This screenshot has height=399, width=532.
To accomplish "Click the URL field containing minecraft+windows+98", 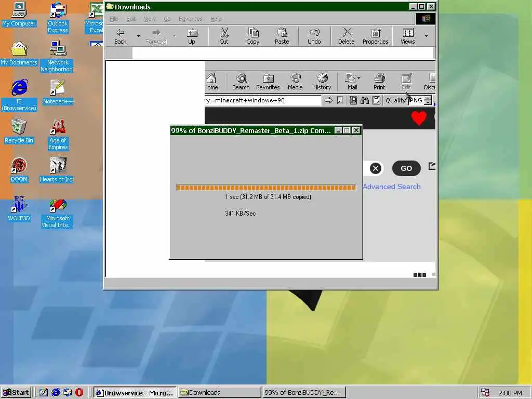I will pos(263,100).
